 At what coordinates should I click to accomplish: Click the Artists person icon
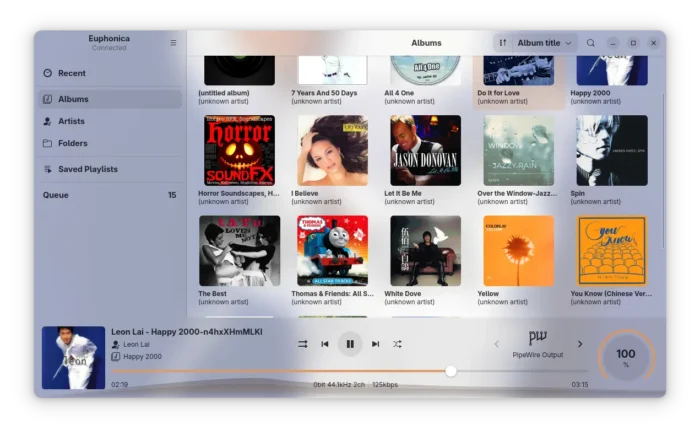pos(47,121)
